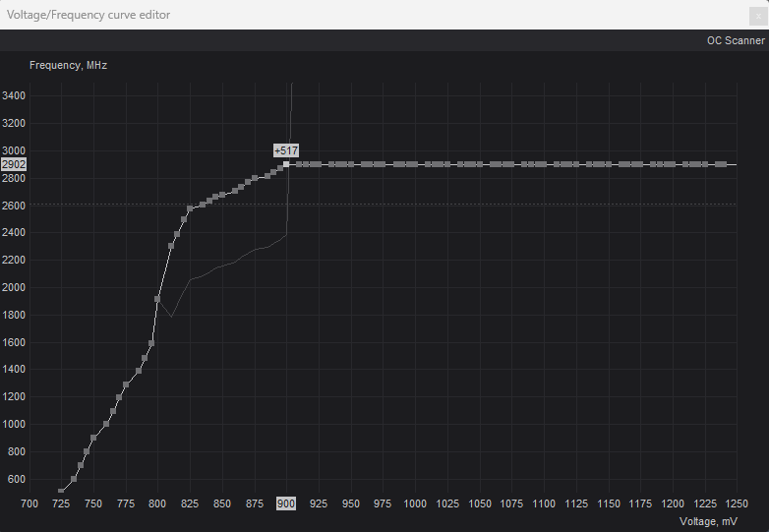This screenshot has width=769, height=532.
Task: Click the 600 label on frequency axis
Action: click(17, 479)
